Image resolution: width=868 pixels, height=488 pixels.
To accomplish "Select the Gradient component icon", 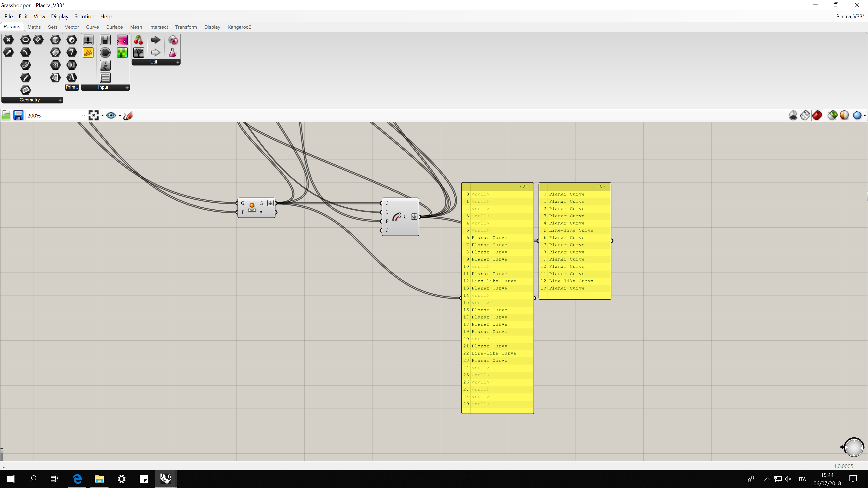I will (x=122, y=40).
